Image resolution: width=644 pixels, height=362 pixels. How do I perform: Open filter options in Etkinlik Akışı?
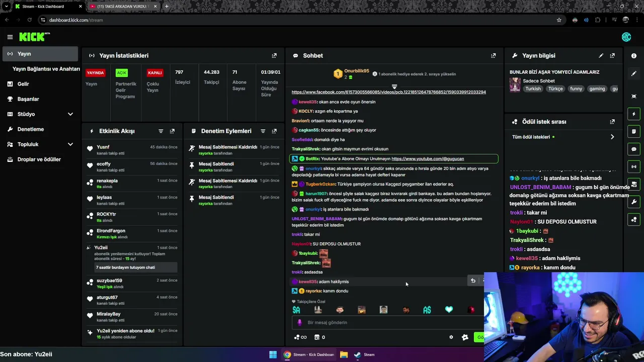click(161, 131)
